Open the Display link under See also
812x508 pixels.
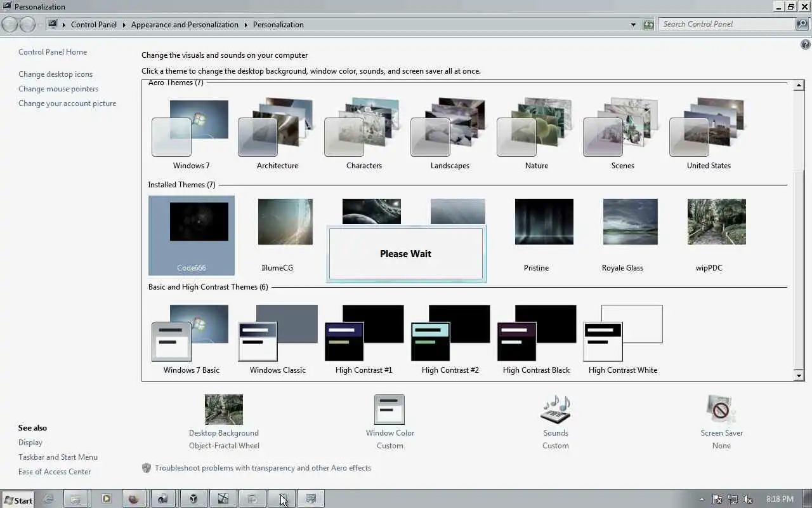pos(30,443)
